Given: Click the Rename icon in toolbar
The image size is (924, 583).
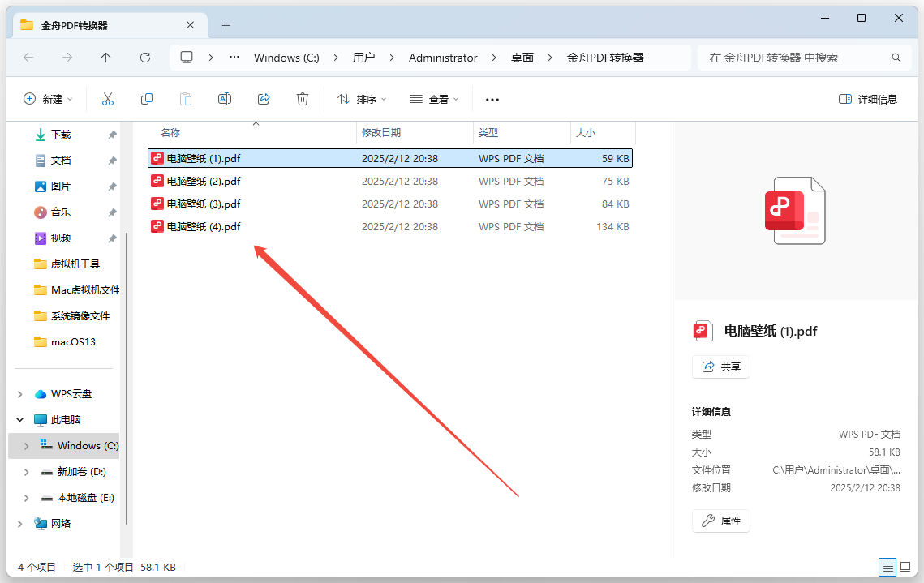Looking at the screenshot, I should [x=225, y=99].
